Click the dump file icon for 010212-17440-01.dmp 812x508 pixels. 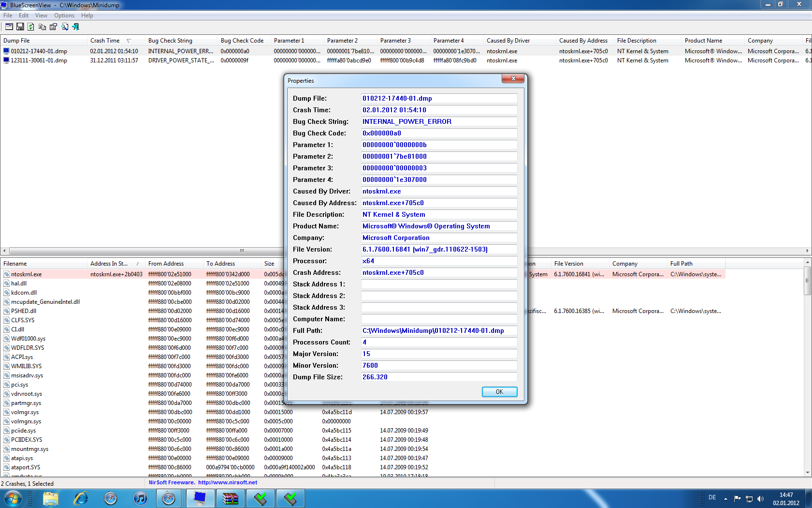tap(6, 51)
